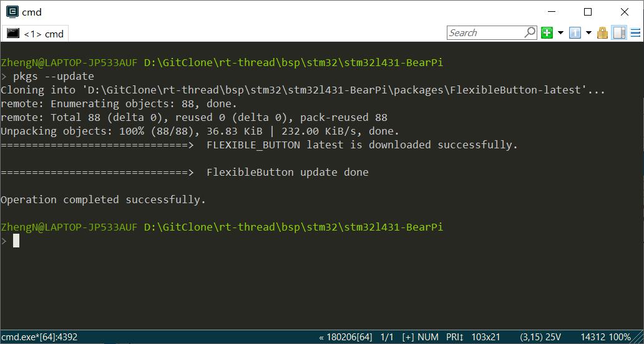Click 'FLEXIBLE_BUTTON latest is downloaded successfully.' line
This screenshot has width=644, height=344.
point(362,145)
